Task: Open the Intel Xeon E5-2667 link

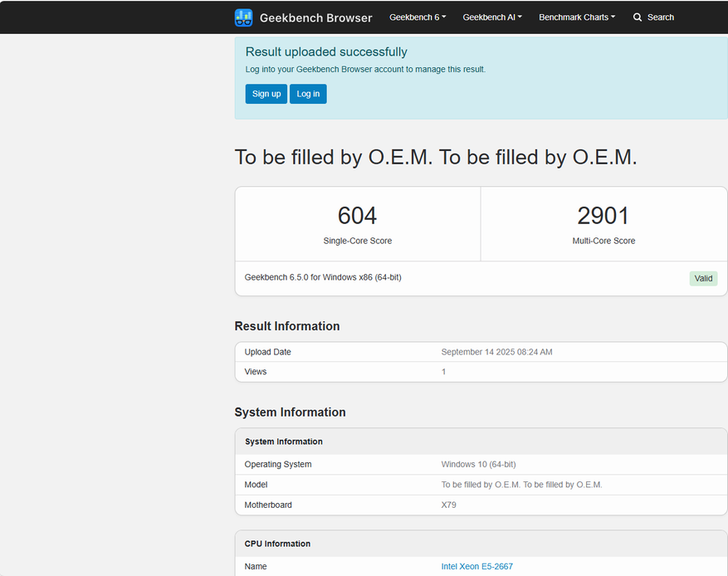Action: tap(476, 566)
